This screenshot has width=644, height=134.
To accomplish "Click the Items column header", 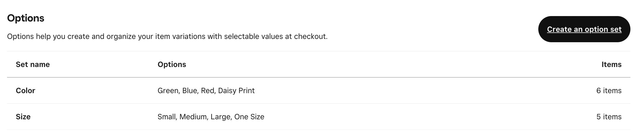I will click(x=611, y=65).
